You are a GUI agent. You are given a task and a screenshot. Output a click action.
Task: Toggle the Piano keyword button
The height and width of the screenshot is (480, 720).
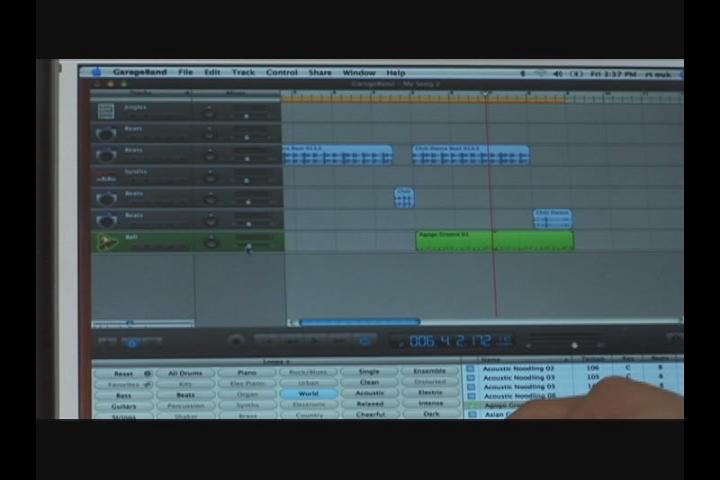247,373
